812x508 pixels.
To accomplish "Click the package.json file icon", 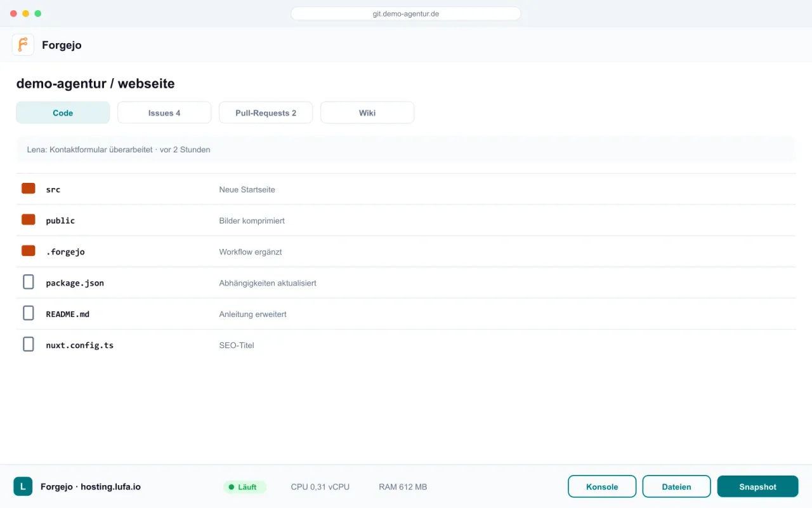I will (x=29, y=282).
